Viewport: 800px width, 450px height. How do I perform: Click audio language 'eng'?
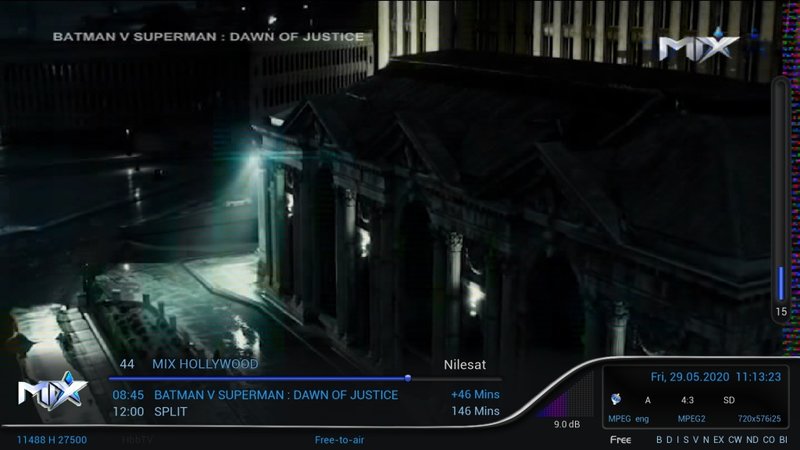(642, 419)
